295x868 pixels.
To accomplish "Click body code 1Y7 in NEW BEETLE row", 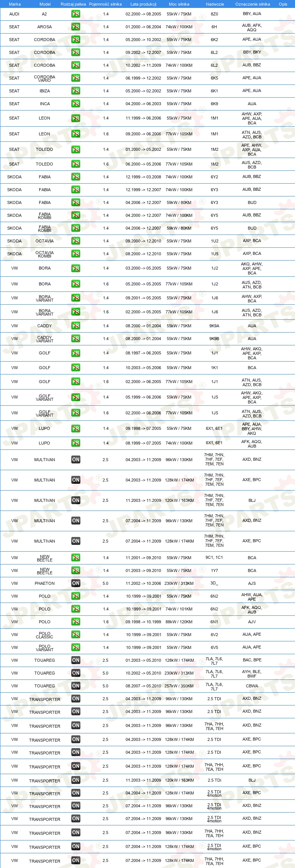I will (x=214, y=570).
